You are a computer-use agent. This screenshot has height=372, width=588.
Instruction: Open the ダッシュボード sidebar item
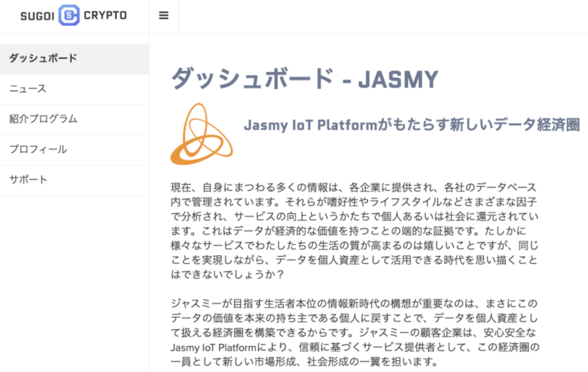[74, 59]
